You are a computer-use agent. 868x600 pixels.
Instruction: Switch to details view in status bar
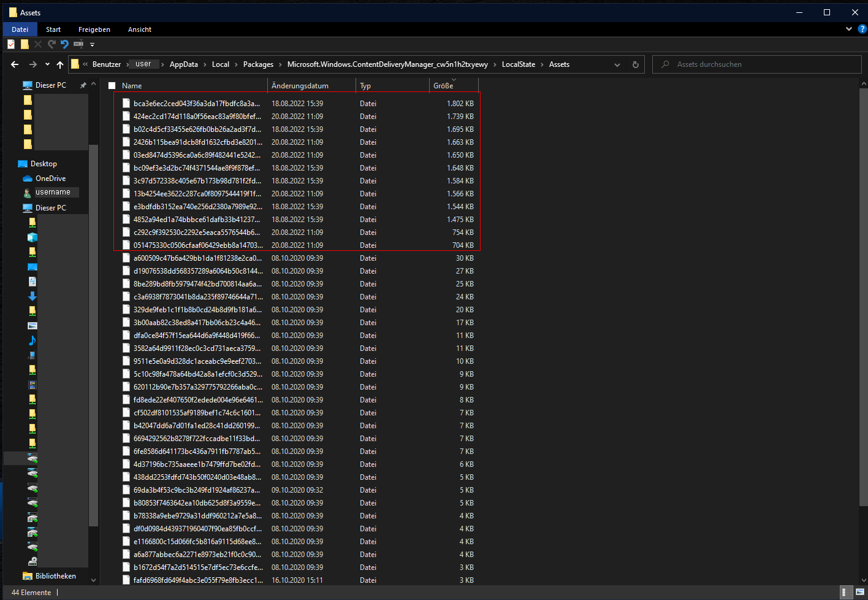click(x=845, y=592)
